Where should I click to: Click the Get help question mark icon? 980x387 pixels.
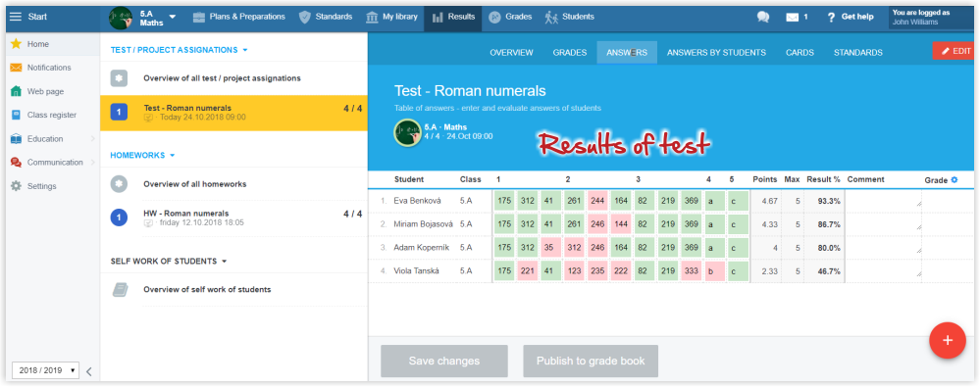pos(831,18)
